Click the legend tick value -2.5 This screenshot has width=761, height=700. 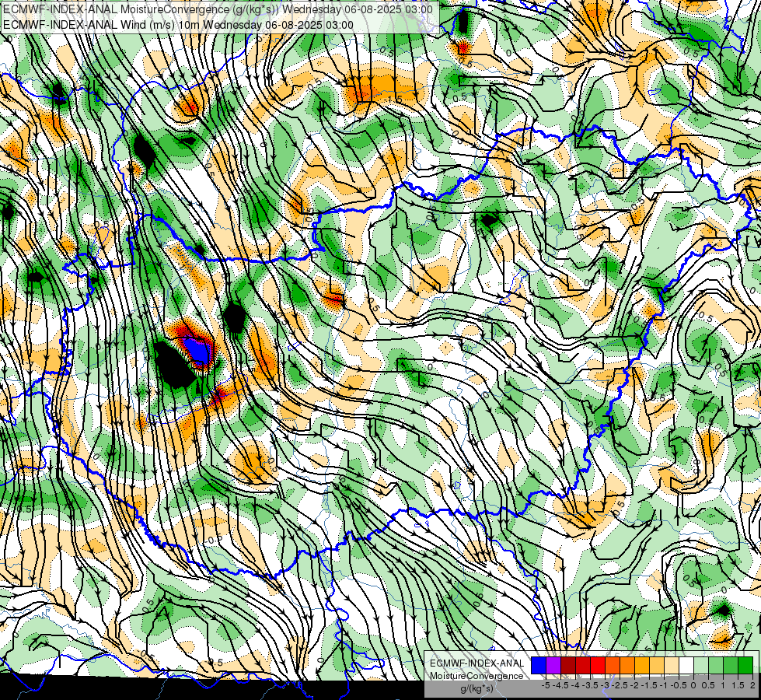click(x=620, y=685)
